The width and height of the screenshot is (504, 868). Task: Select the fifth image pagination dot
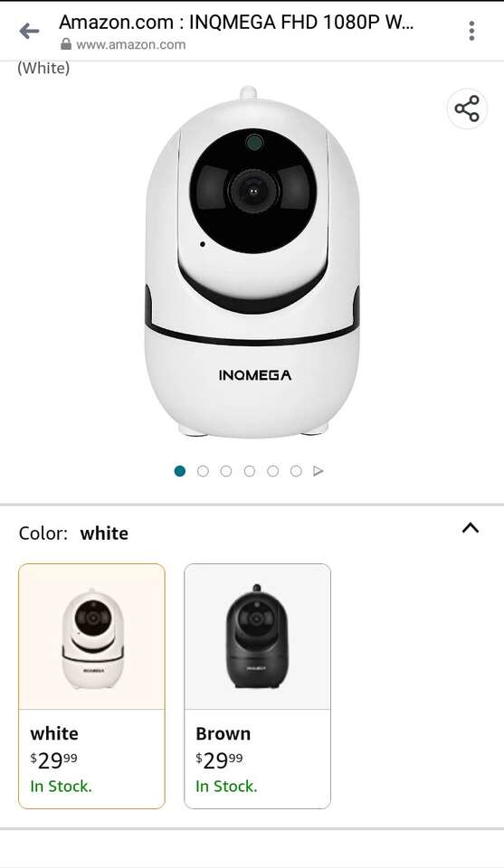[272, 471]
